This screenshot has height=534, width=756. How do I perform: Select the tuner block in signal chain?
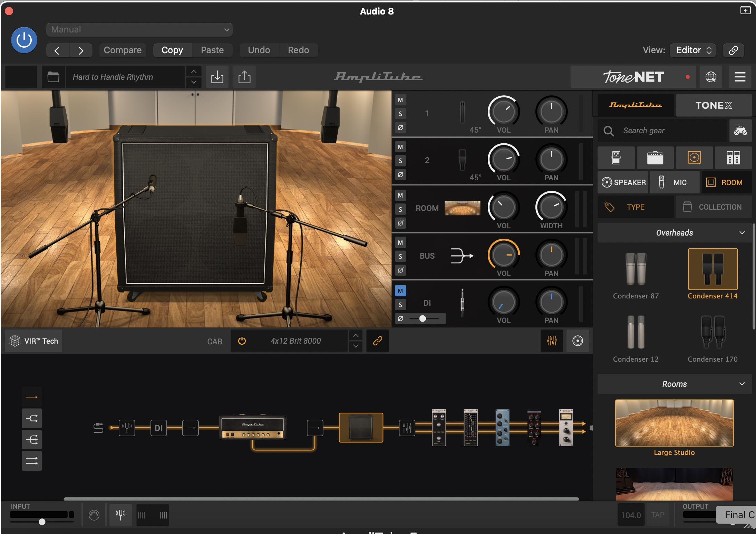click(127, 428)
